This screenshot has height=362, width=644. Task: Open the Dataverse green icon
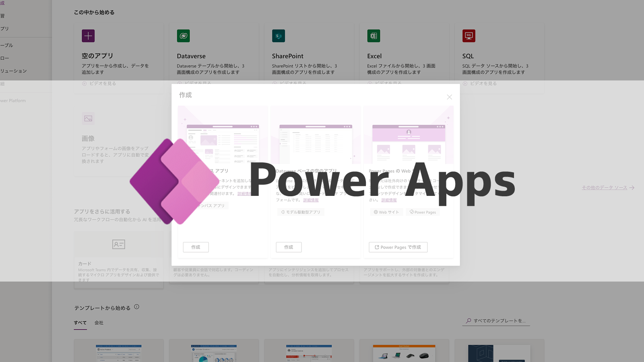point(183,36)
